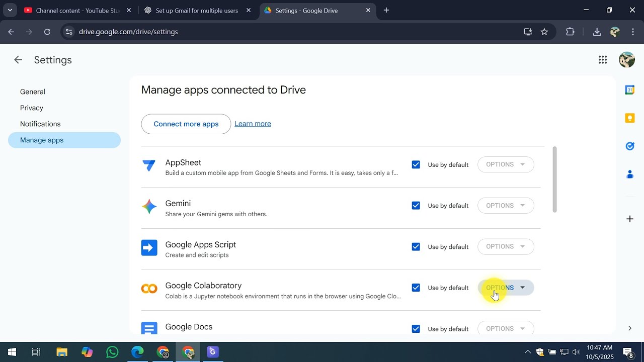Open the Google apps grid

tap(603, 60)
